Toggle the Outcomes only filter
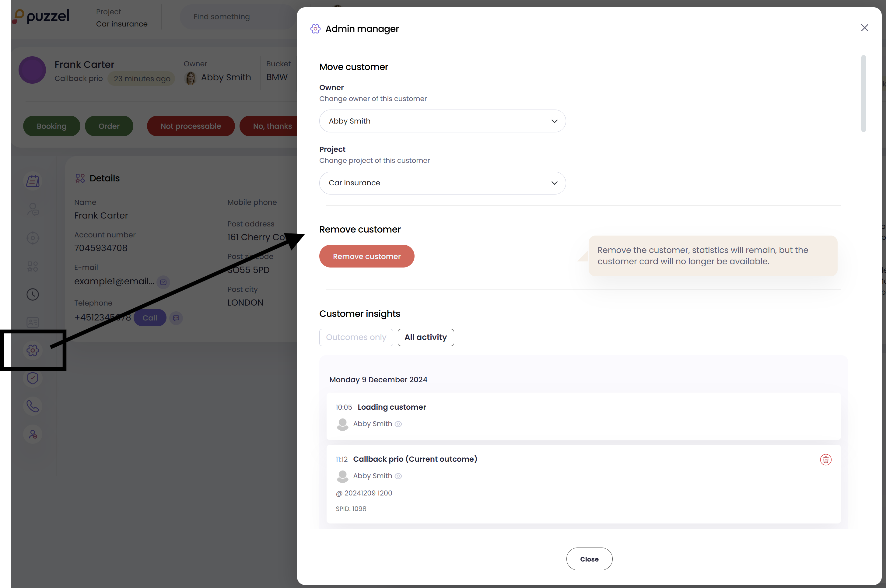The height and width of the screenshot is (588, 886). click(356, 337)
